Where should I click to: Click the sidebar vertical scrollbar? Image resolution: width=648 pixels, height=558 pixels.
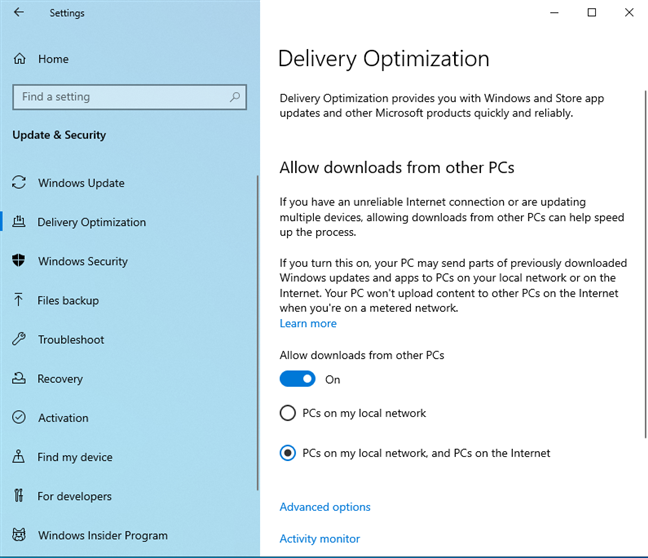pos(257,333)
